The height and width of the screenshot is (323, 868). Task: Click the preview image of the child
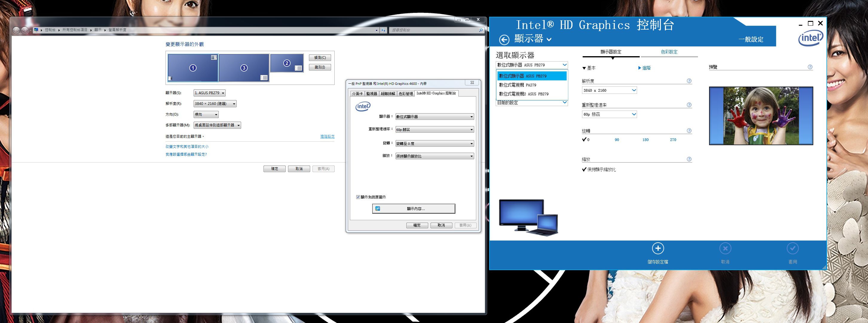pos(761,116)
